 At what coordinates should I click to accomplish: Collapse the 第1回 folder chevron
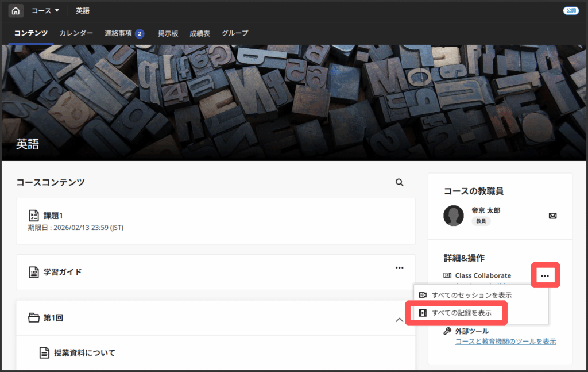tap(400, 320)
